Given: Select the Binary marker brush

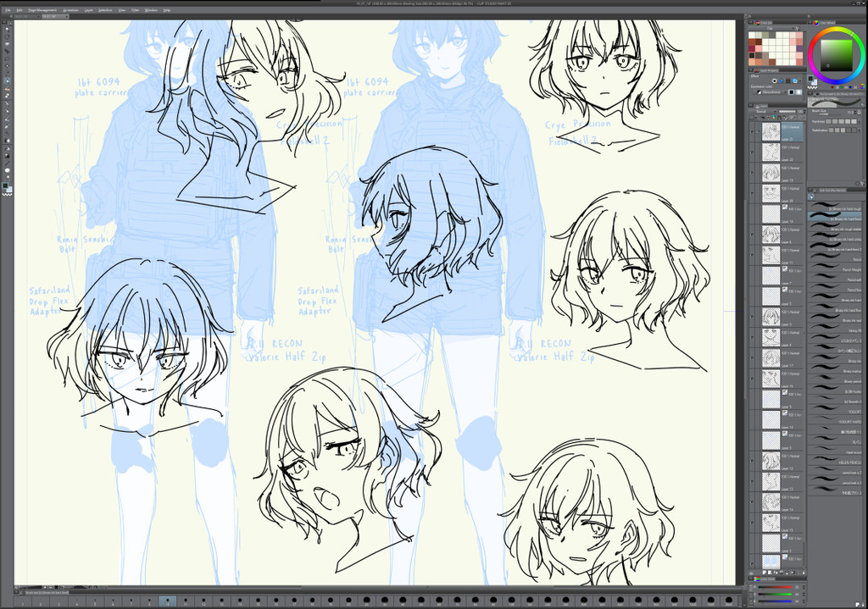Looking at the screenshot, I should point(836,369).
